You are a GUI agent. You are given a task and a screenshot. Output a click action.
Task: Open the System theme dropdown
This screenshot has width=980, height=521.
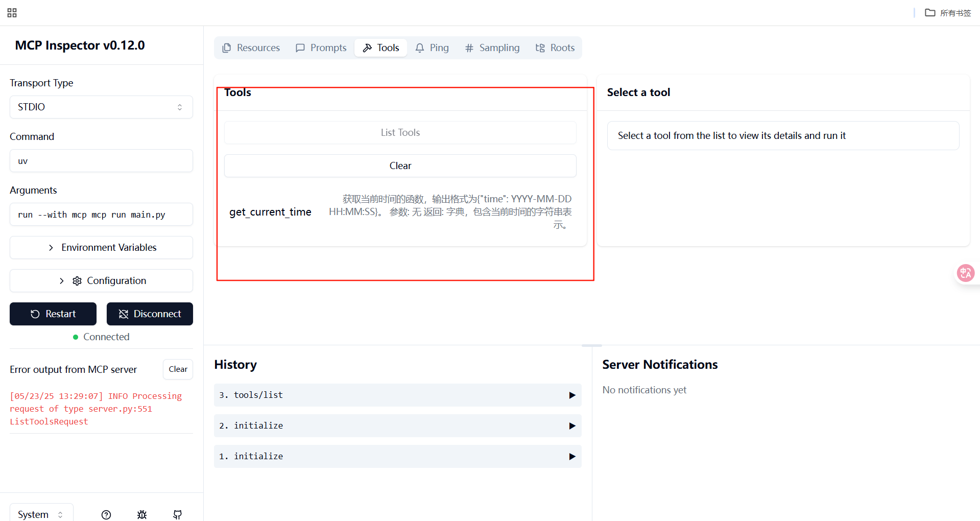(41, 513)
